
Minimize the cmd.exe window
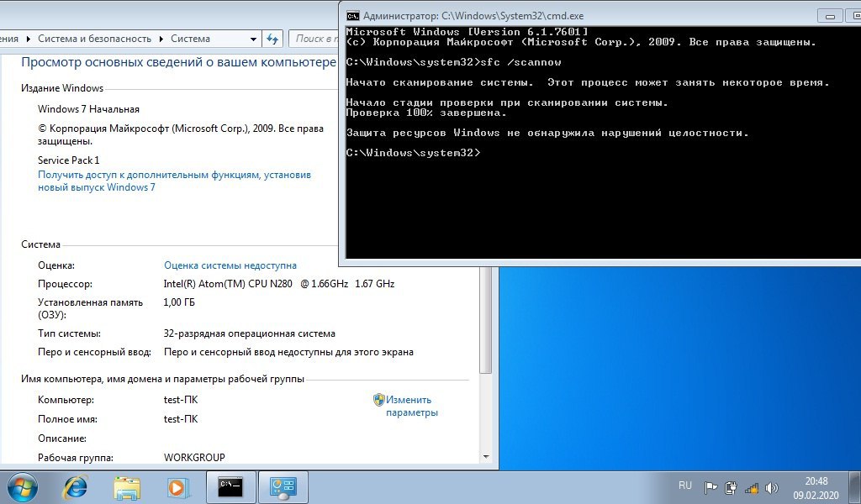pos(830,16)
